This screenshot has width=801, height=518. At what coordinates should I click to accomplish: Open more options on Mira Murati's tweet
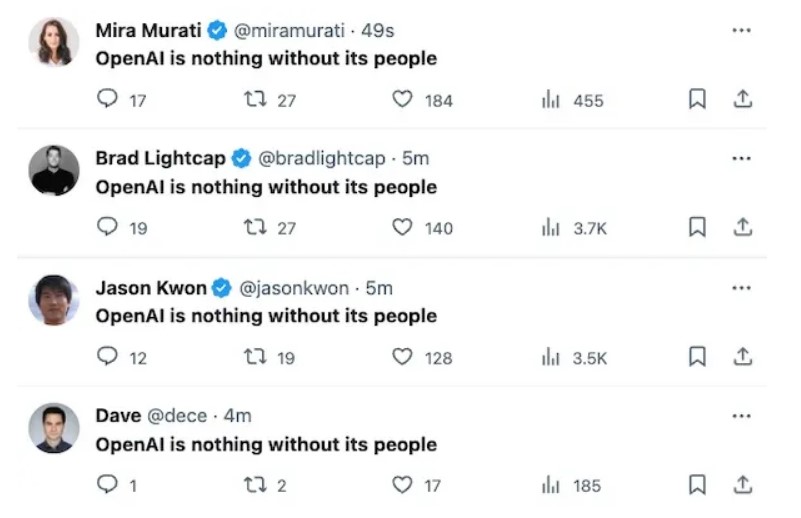pos(741,31)
